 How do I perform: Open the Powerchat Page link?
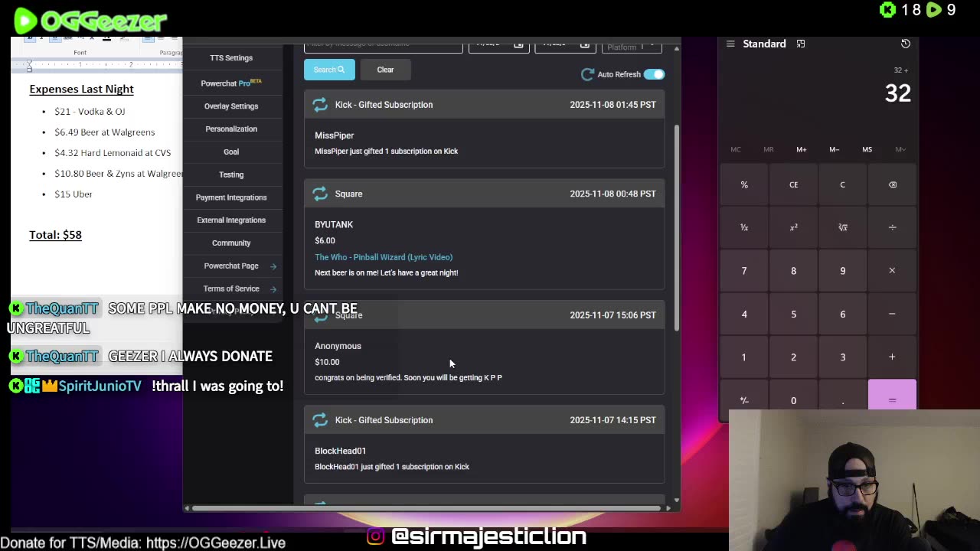pyautogui.click(x=231, y=266)
